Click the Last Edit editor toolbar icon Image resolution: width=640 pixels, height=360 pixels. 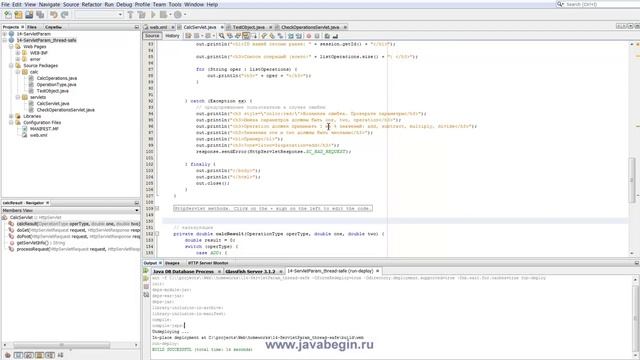[188, 36]
